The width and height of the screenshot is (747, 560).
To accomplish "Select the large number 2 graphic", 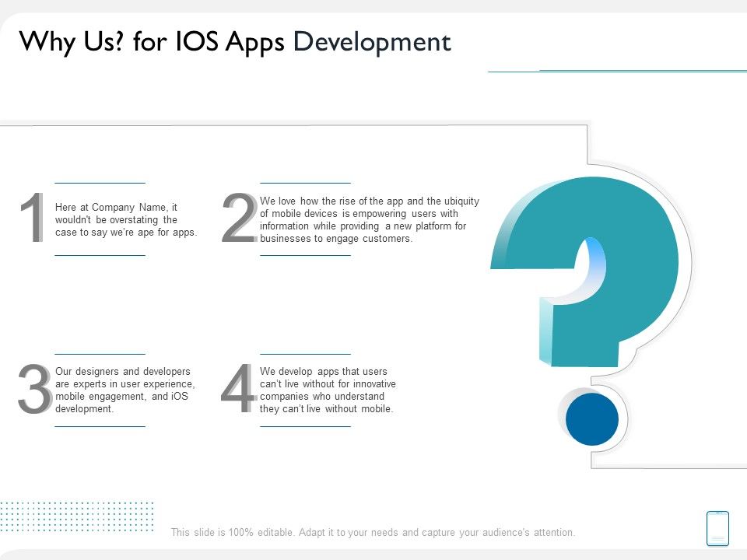I will pos(239,220).
